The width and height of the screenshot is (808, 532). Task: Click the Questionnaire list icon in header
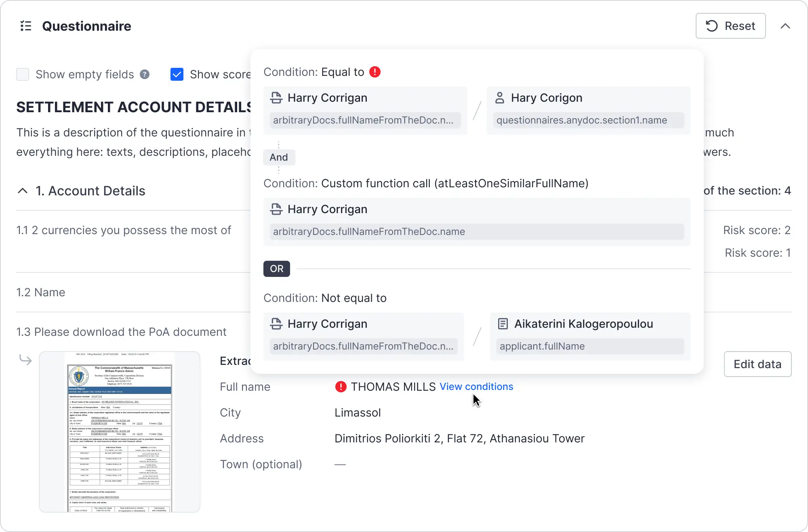click(26, 26)
